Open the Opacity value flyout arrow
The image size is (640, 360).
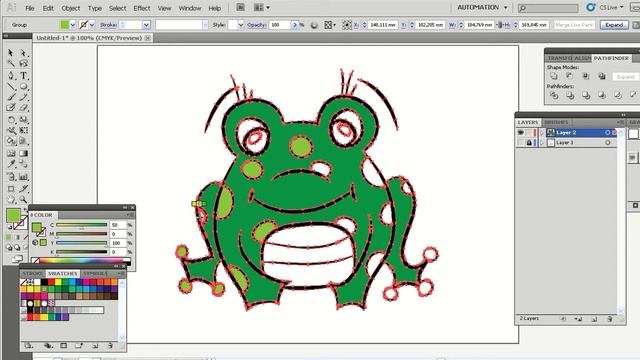(295, 25)
